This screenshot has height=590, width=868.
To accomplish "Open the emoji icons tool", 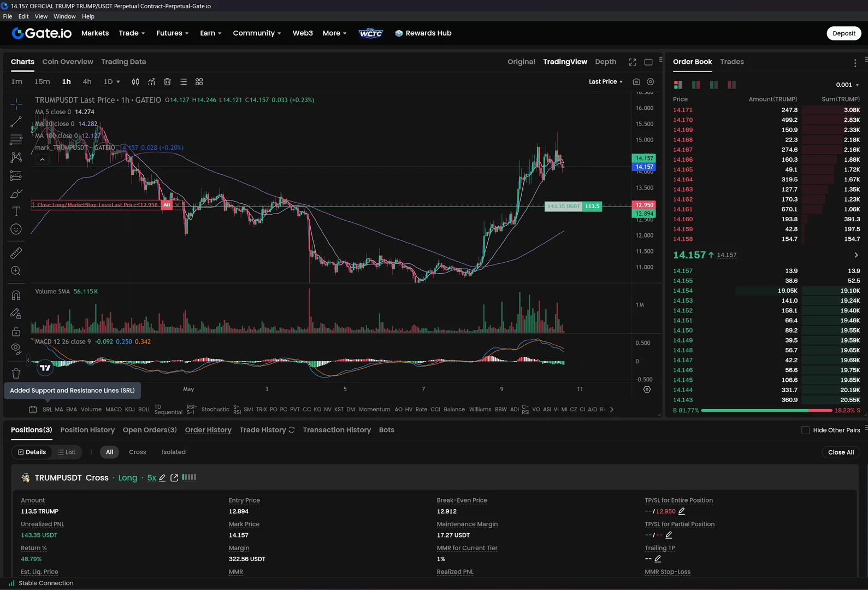I will pos(16,229).
